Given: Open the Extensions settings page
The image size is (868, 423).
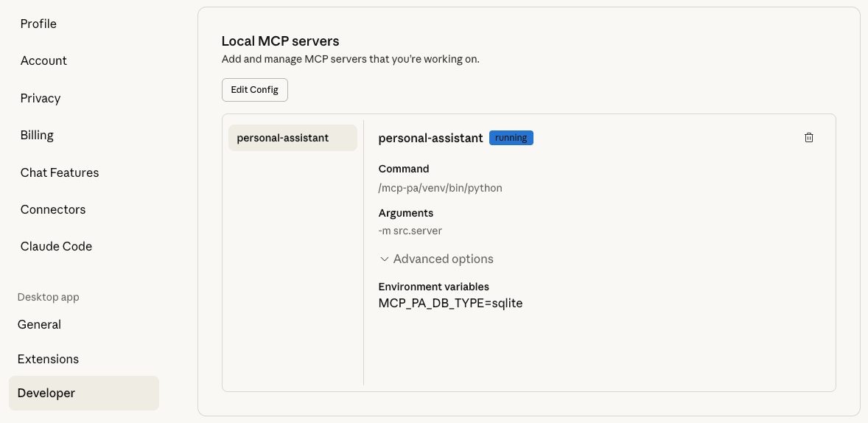Looking at the screenshot, I should tap(48, 359).
